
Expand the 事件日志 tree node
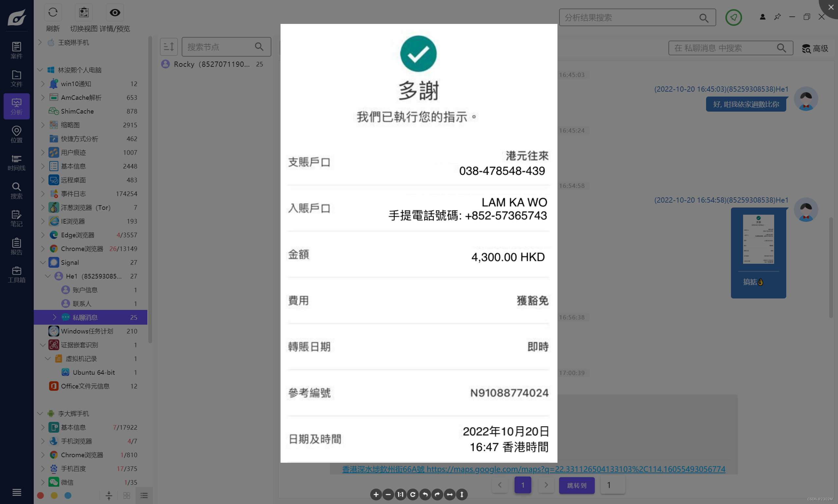click(x=43, y=194)
